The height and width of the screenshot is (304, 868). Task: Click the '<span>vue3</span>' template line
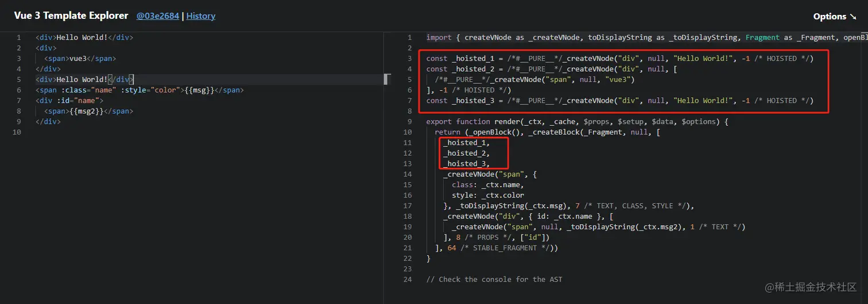tap(80, 58)
